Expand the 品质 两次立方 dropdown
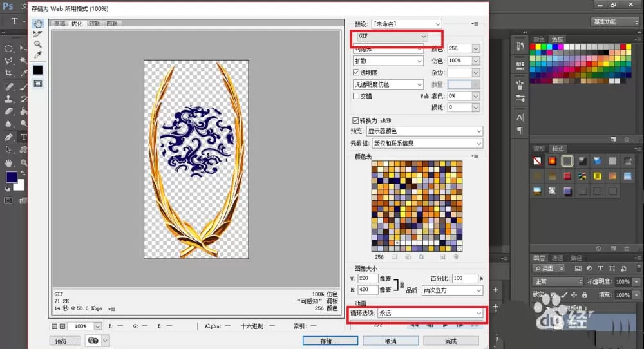644x349 pixels. (x=452, y=290)
